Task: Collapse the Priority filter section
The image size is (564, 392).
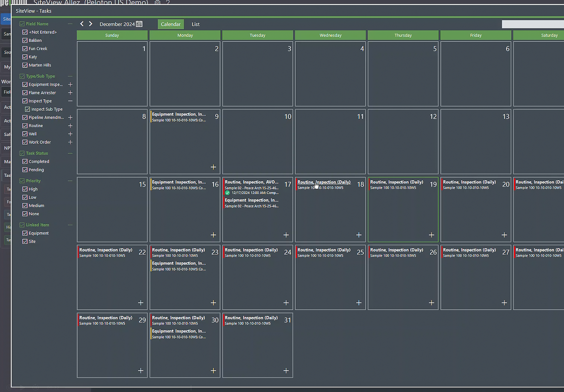Action: click(x=70, y=180)
